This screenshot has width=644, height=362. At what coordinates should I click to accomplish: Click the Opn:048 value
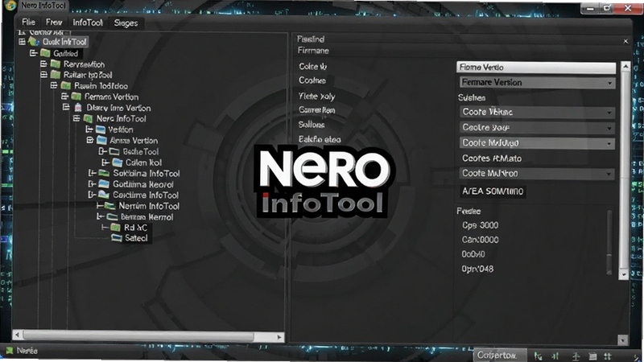coord(477,269)
